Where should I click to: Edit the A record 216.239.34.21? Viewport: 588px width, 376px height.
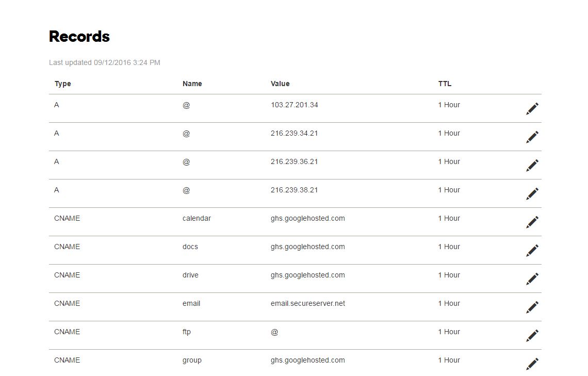532,137
